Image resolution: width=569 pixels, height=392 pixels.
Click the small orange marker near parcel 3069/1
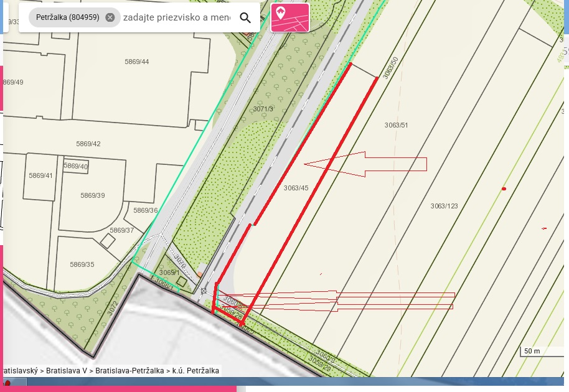[x=199, y=273]
